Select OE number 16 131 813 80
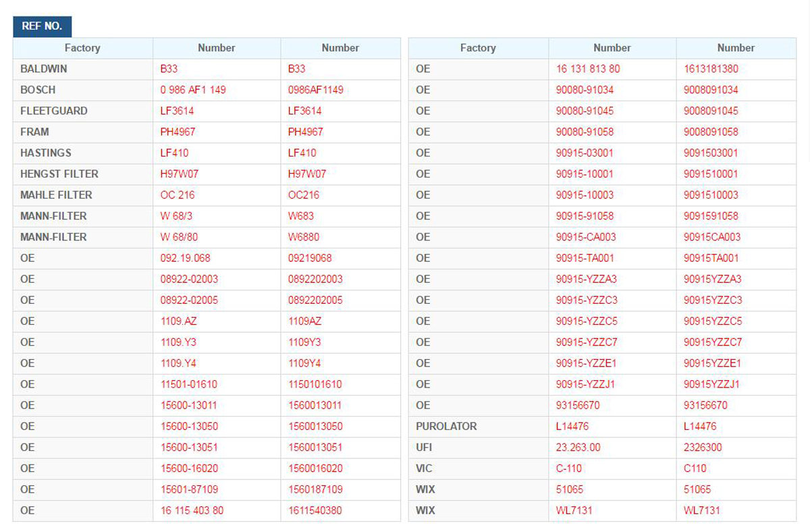The image size is (810, 532). (588, 69)
